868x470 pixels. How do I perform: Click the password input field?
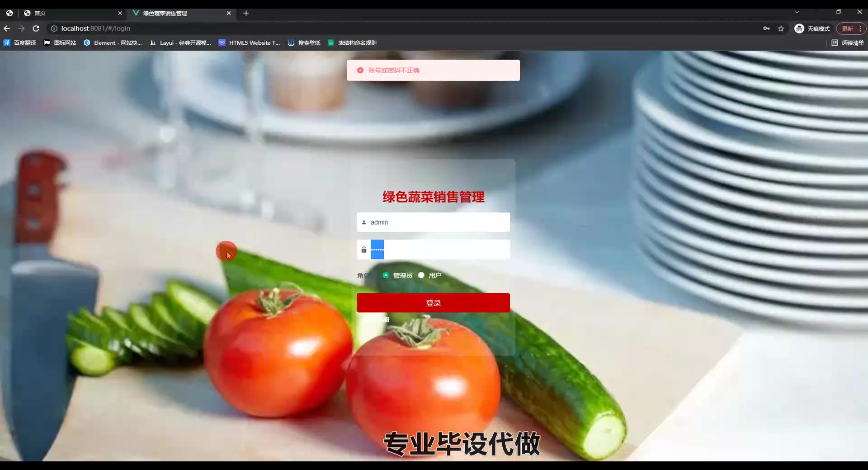[x=434, y=249]
